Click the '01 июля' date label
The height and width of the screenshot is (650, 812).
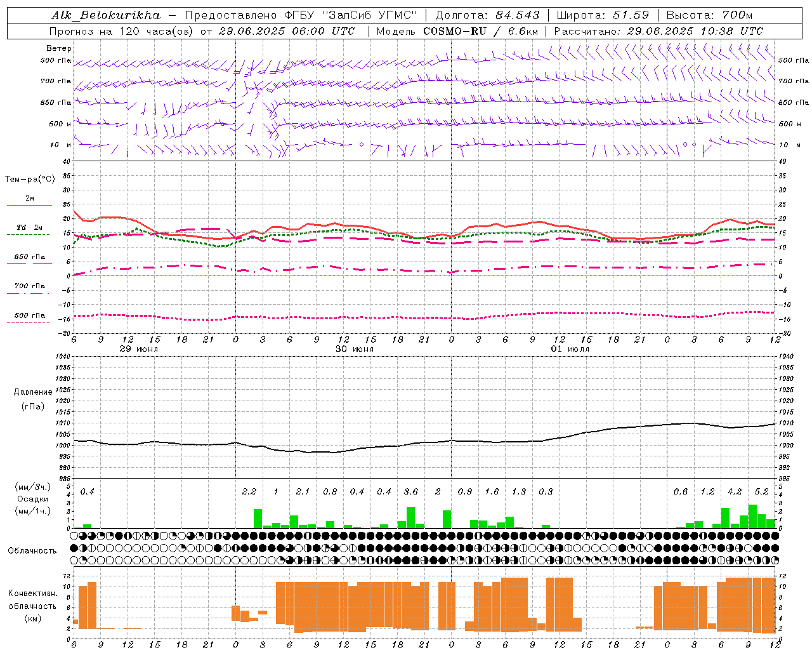(x=570, y=349)
